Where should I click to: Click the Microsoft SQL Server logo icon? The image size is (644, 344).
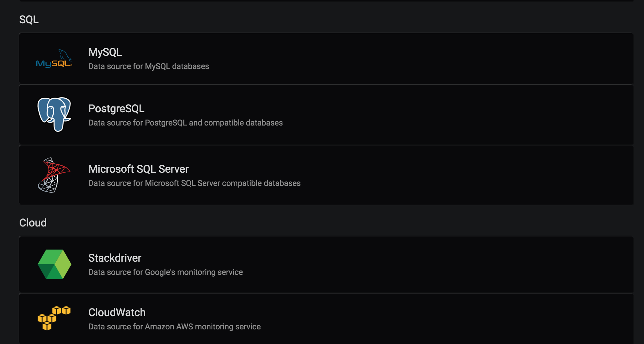tap(54, 175)
